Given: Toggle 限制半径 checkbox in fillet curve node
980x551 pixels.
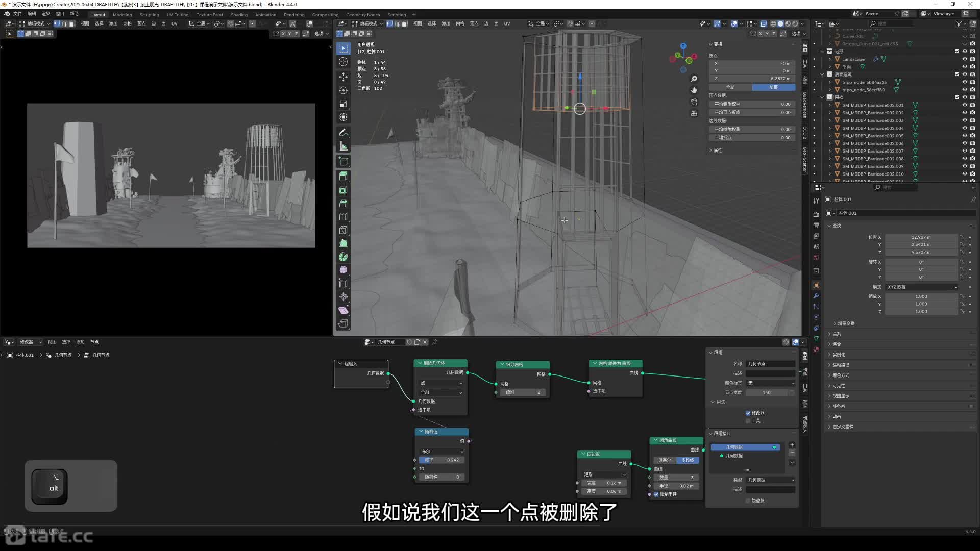Looking at the screenshot, I should coord(656,494).
